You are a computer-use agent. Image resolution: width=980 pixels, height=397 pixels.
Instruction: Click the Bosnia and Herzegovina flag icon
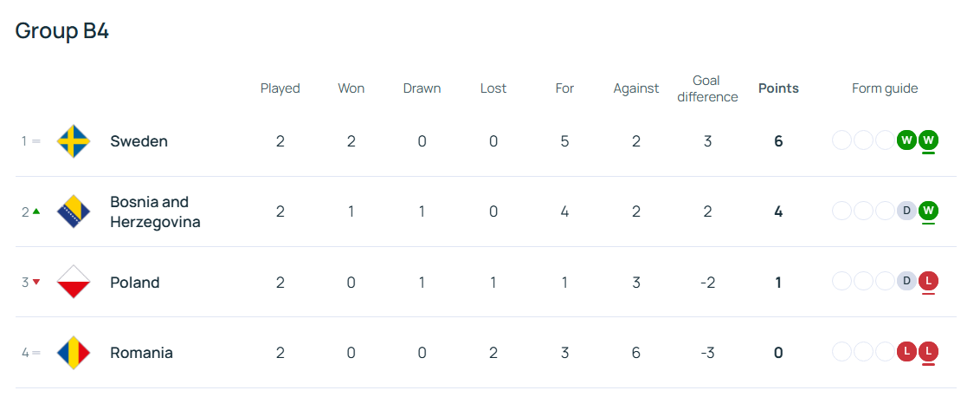(74, 211)
